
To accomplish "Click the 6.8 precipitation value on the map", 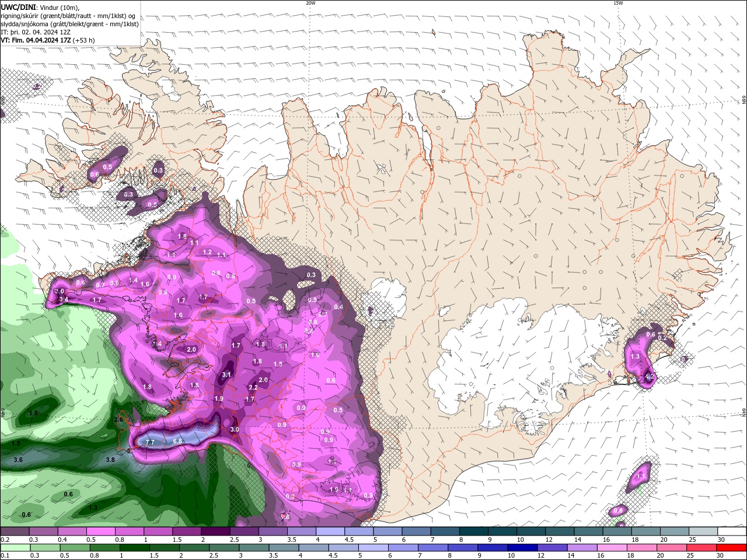I will [x=178, y=441].
